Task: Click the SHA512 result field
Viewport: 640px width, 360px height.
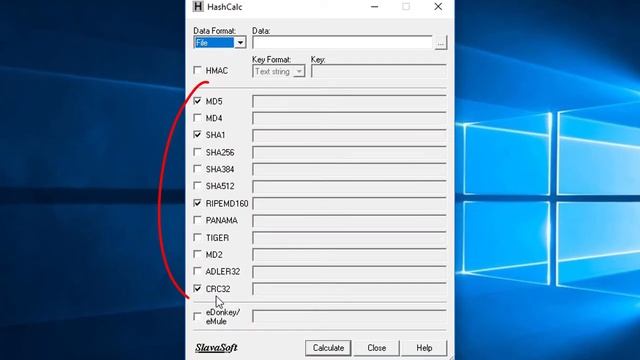Action: coord(349,186)
